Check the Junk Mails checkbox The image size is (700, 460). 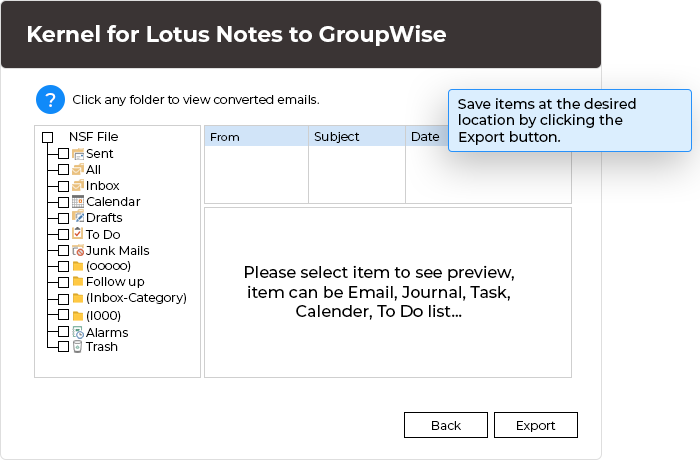(63, 250)
